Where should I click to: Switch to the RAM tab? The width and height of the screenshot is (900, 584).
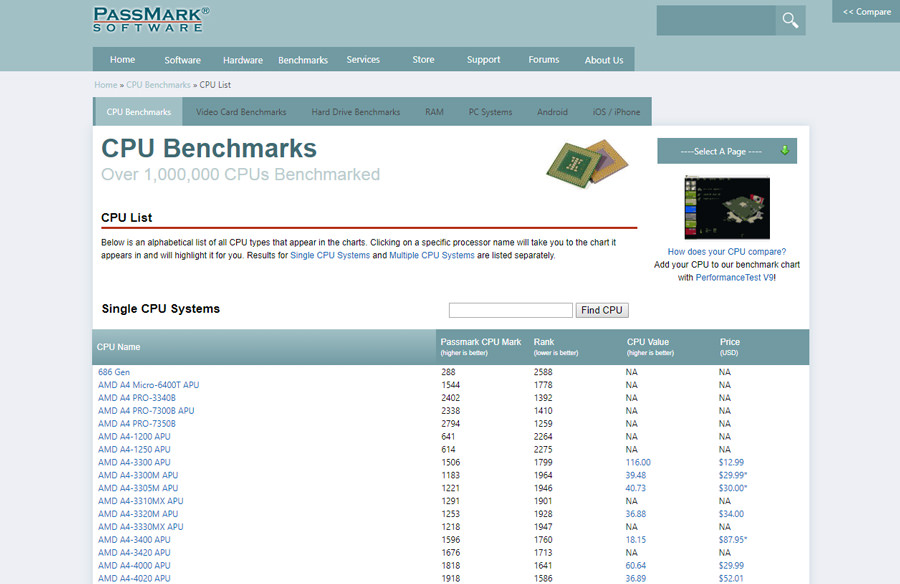point(434,112)
